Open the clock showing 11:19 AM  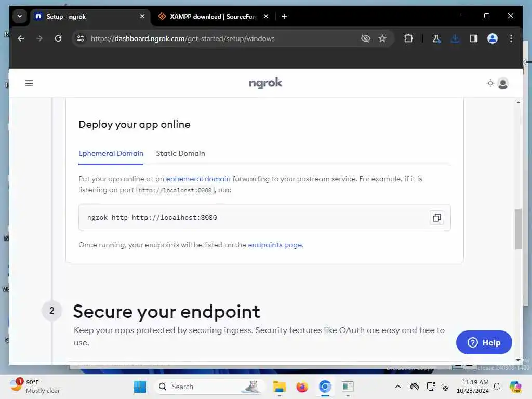pos(473,387)
